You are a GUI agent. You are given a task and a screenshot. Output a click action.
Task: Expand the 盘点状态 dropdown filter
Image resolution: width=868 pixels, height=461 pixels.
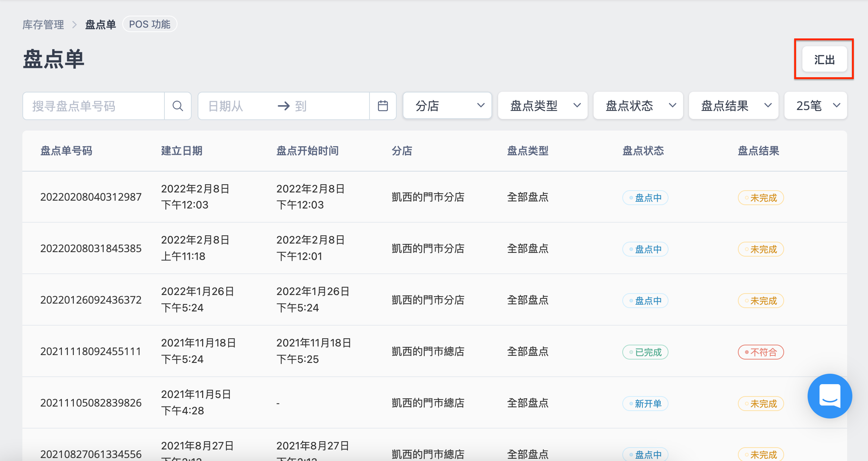(638, 106)
